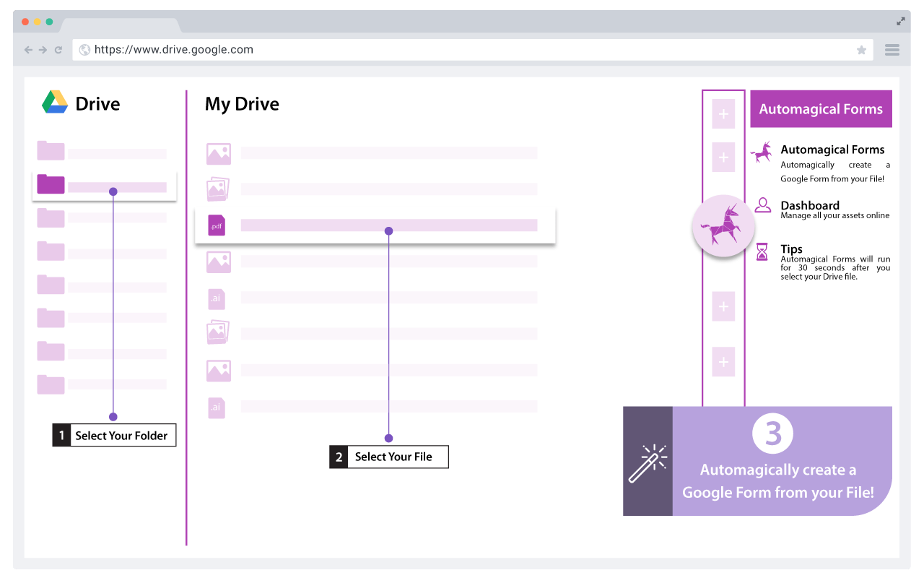This screenshot has height=578, width=924.
Task: Click the "Drive" title next to the logo
Action: [97, 104]
